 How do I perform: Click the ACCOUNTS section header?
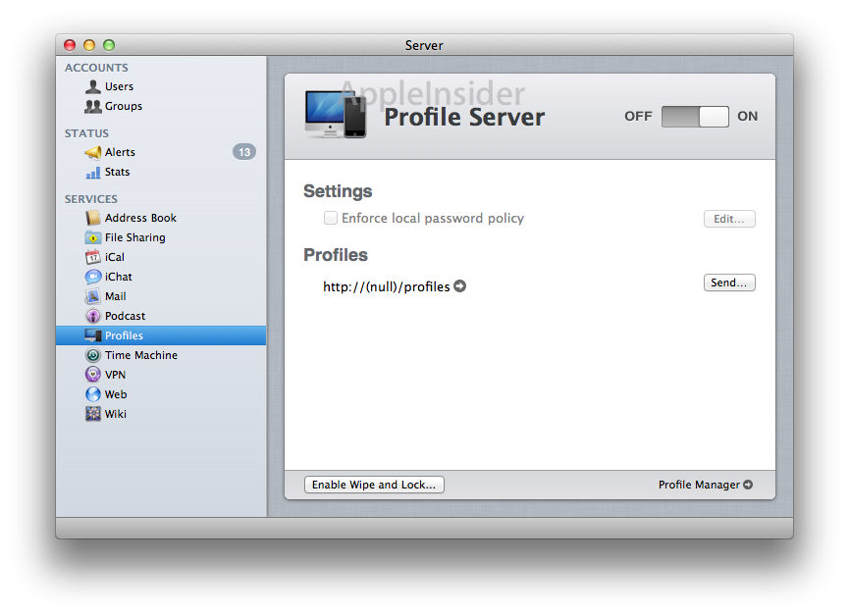coord(96,68)
